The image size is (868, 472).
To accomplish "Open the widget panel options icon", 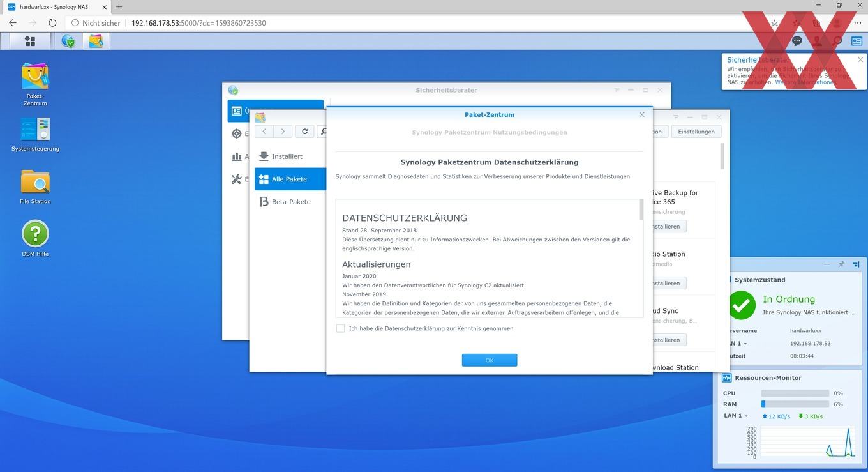I will (856, 264).
